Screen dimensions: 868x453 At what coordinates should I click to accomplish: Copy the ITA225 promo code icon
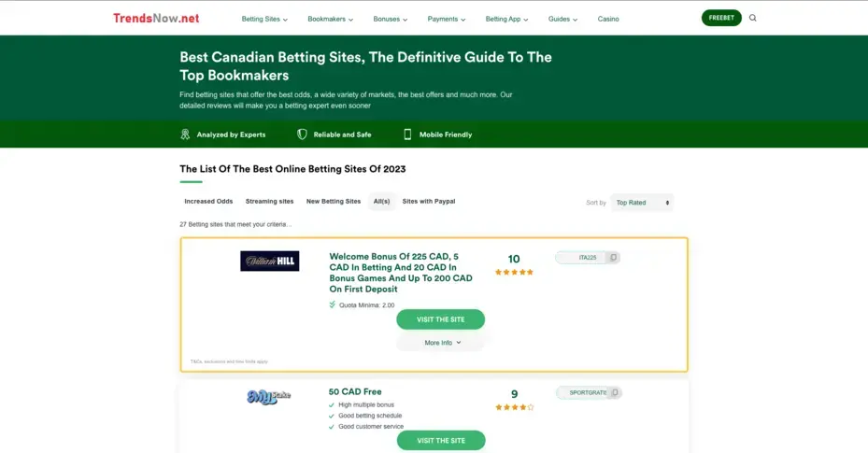613,257
